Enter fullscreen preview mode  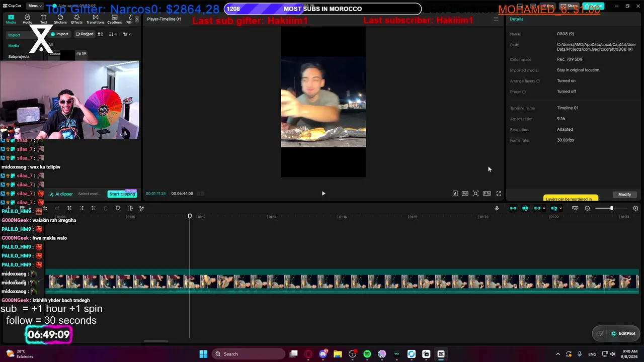coord(499,194)
